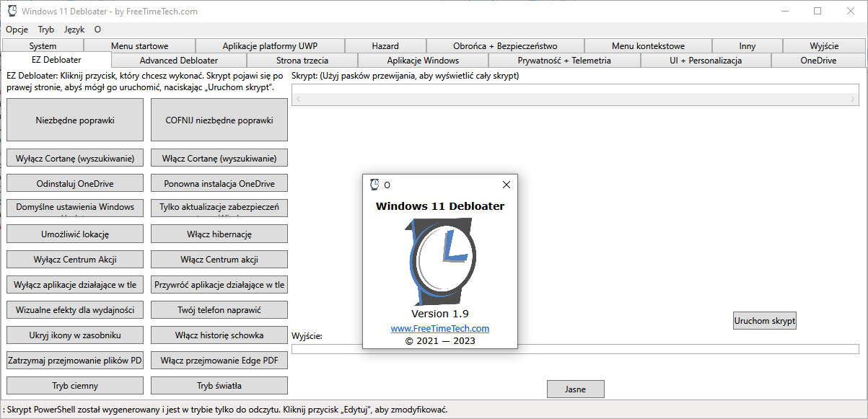This screenshot has height=419, width=868.
Task: Click Włącz przejmowanie Edge PDF button
Action: pyautogui.click(x=219, y=360)
